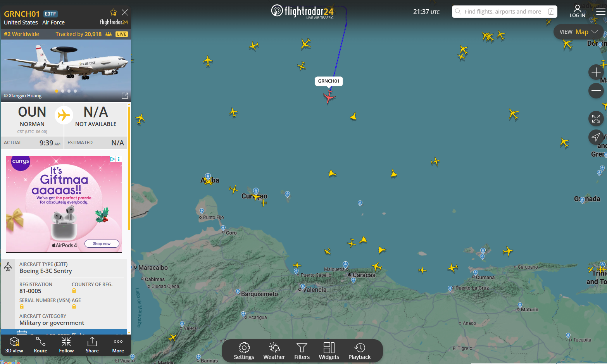The width and height of the screenshot is (607, 364).
Task: Click the Currys AirPods 4 advertisement
Action: (x=64, y=204)
